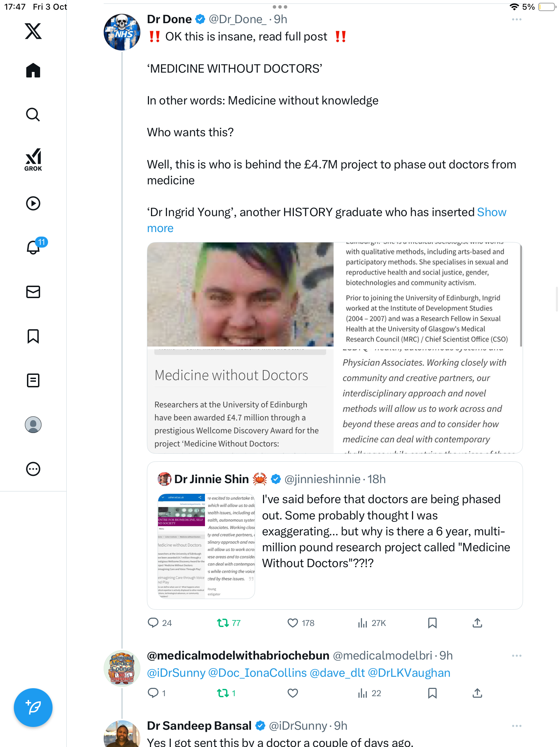Open the Search magnifier icon
The height and width of the screenshot is (747, 560).
[33, 114]
